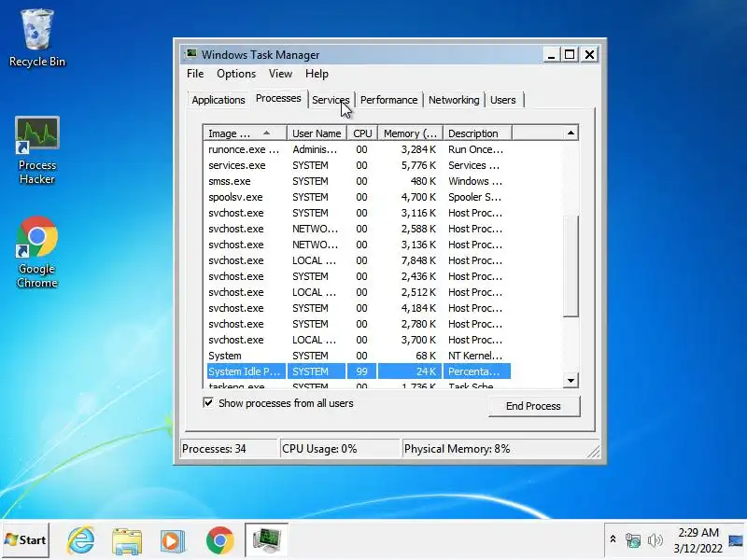Image resolution: width=747 pixels, height=560 pixels.
Task: Open Internet Explorer from the taskbar
Action: [x=81, y=540]
